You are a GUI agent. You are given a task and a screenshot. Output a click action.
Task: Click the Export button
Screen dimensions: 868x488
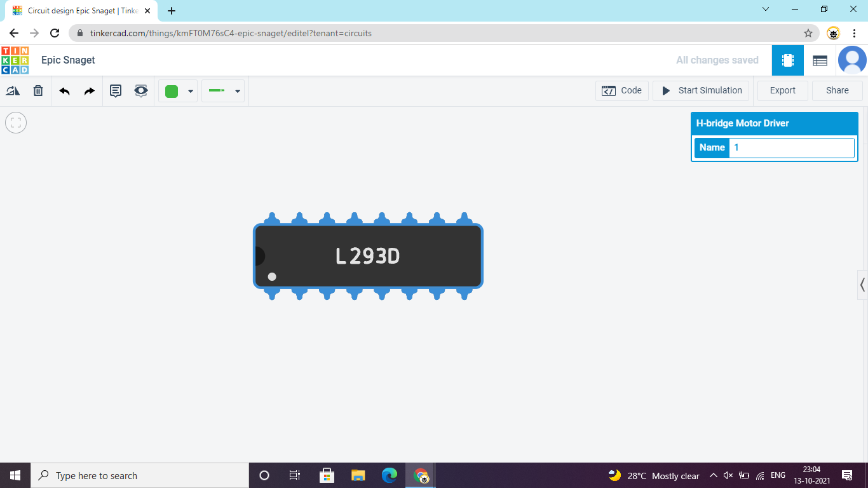coord(782,90)
